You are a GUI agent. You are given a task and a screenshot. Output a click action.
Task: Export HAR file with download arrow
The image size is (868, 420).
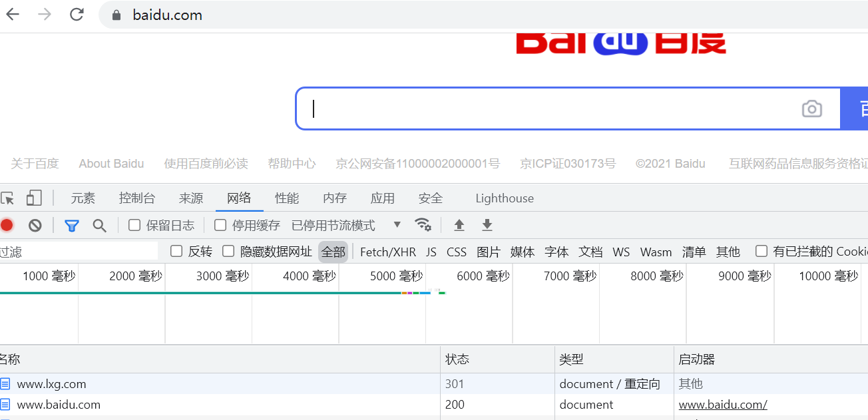pyautogui.click(x=487, y=225)
